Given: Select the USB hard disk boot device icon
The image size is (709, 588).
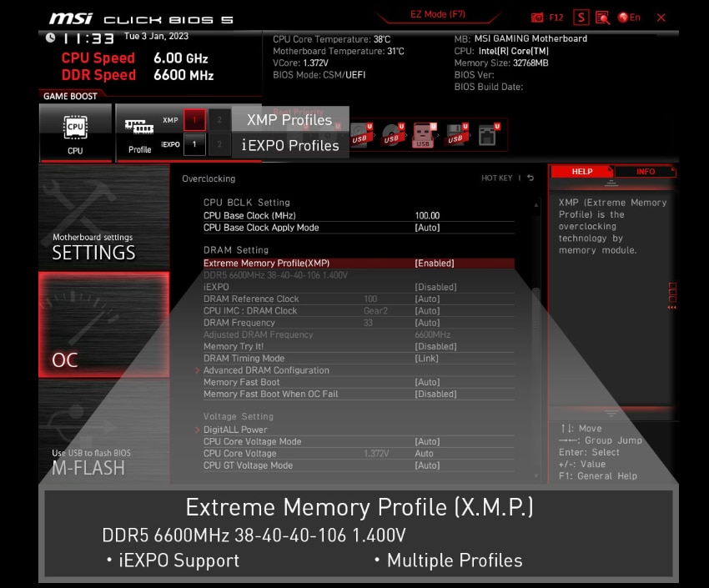Looking at the screenshot, I should click(x=361, y=134).
